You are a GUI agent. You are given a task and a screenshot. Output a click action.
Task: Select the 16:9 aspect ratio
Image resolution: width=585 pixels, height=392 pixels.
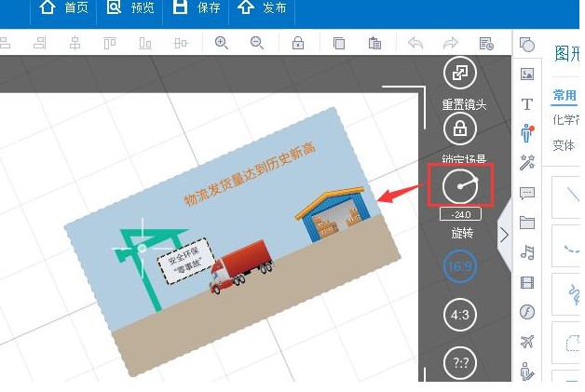tap(459, 266)
